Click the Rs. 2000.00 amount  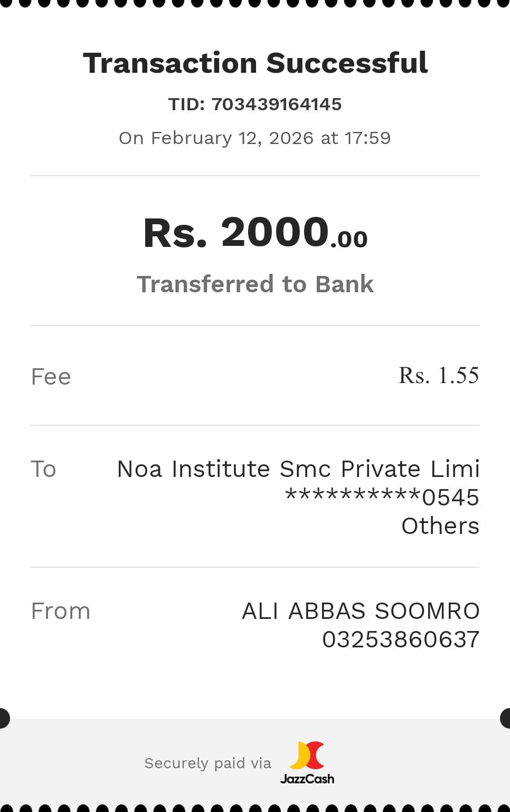point(255,233)
